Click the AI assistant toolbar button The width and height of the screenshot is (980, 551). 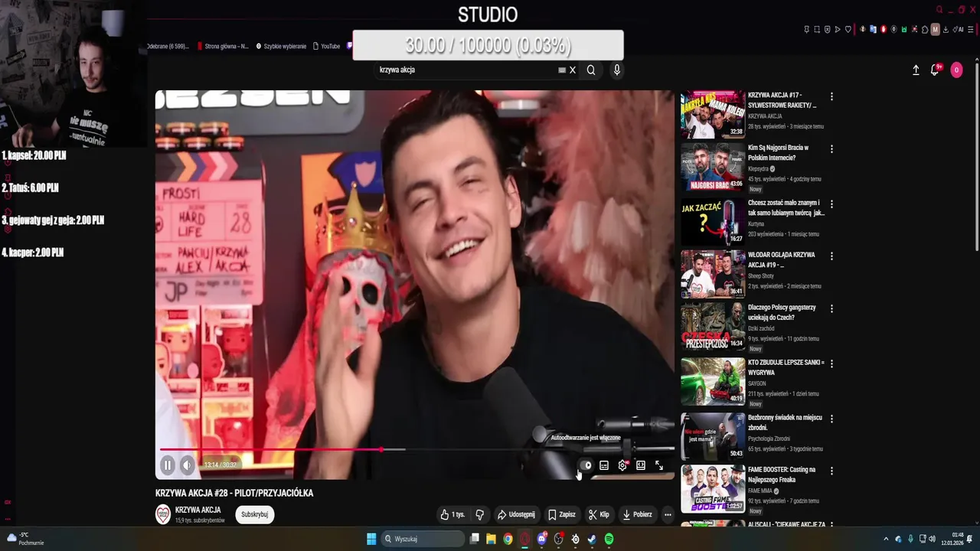pyautogui.click(x=957, y=30)
